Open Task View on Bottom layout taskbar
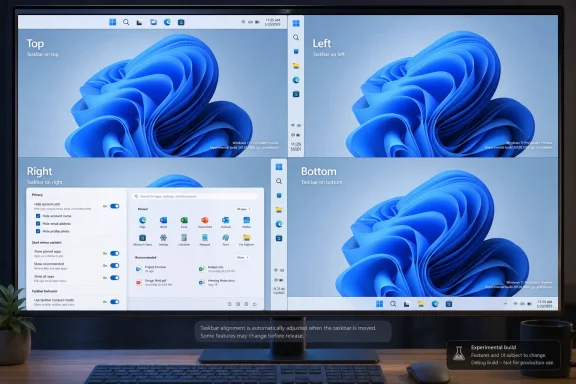This screenshot has height=384, width=576. pos(407,304)
